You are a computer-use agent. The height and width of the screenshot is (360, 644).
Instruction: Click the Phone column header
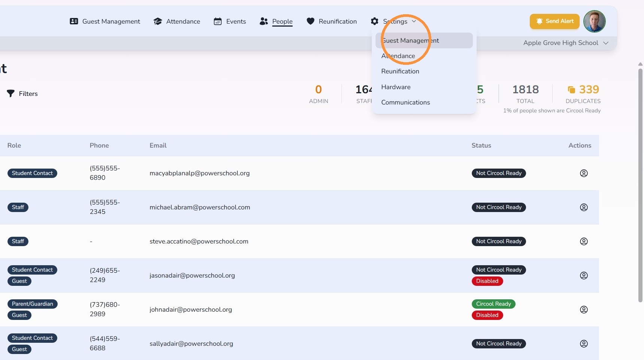(x=99, y=145)
